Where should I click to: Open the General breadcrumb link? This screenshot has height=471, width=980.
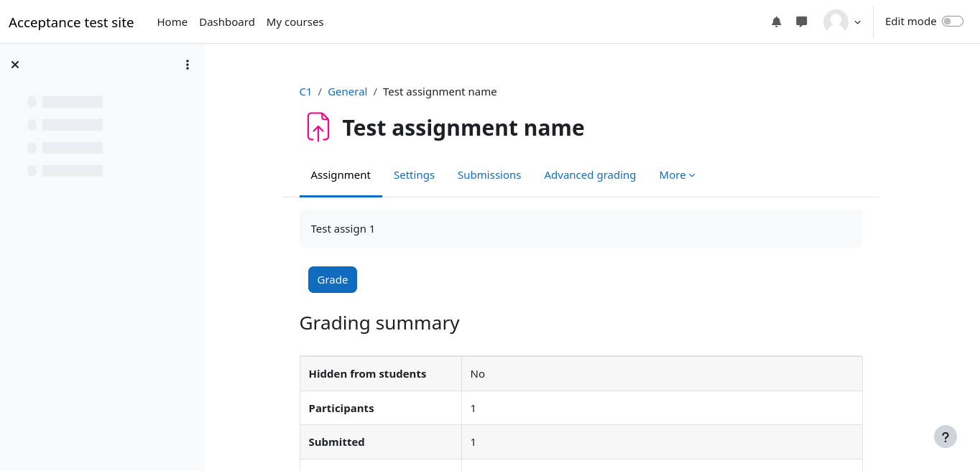pos(347,92)
